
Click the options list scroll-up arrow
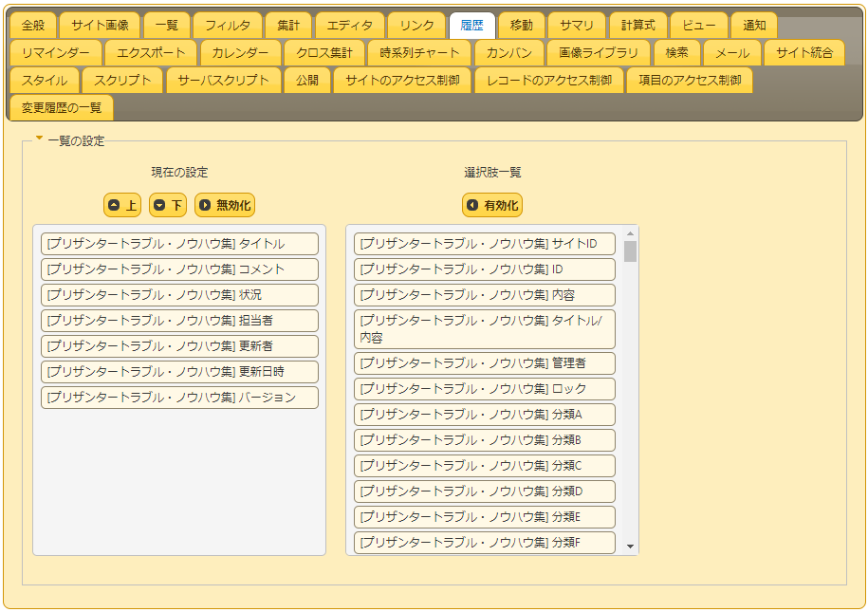point(630,233)
